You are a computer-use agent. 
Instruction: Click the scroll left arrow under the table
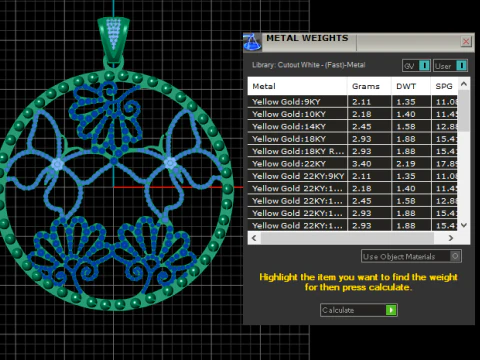pyautogui.click(x=254, y=238)
